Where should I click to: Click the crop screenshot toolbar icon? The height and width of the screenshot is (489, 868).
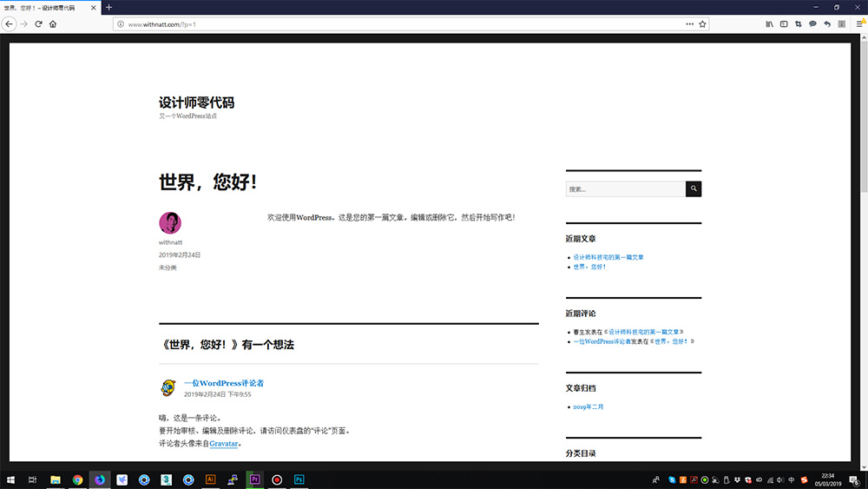pyautogui.click(x=799, y=23)
